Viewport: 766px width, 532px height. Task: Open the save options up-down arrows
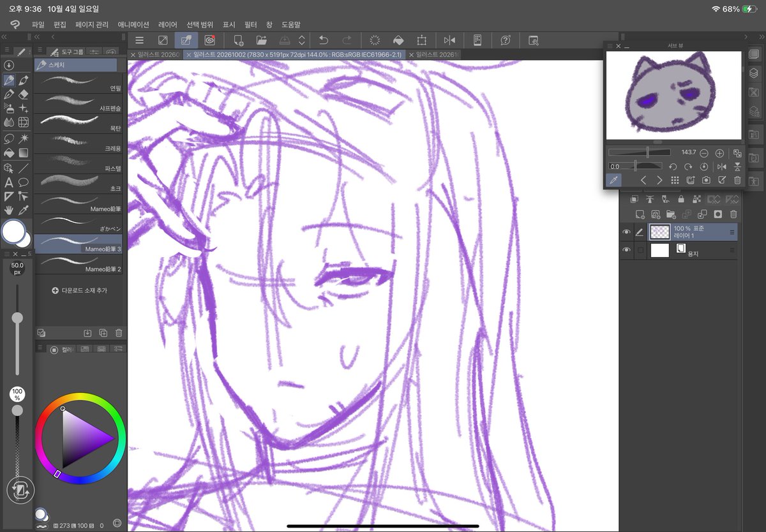tap(301, 40)
